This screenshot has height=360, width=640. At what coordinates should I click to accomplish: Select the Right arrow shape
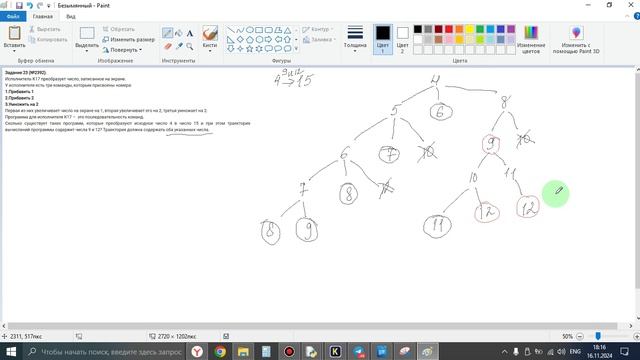coord(268,40)
